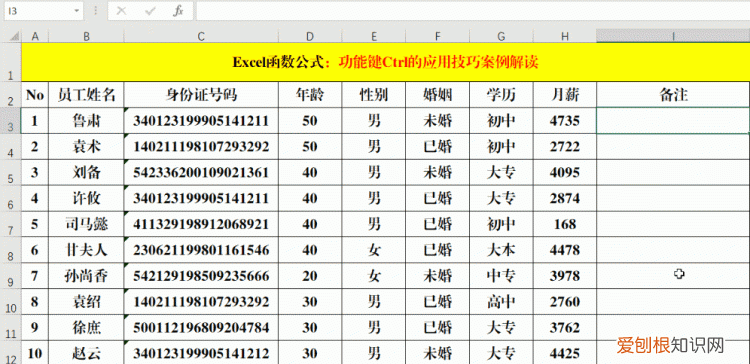Select the cell containing 鲁肃
The image size is (750, 364).
click(86, 121)
